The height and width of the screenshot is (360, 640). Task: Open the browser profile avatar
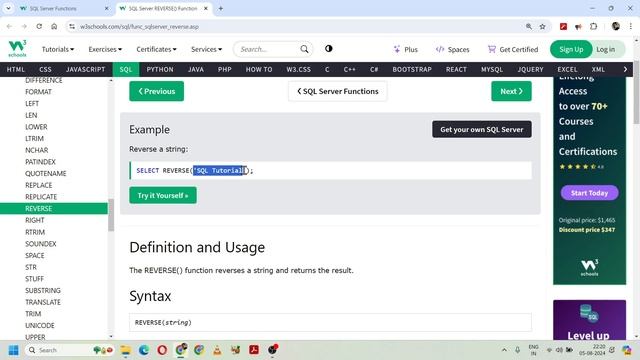[x=616, y=27]
